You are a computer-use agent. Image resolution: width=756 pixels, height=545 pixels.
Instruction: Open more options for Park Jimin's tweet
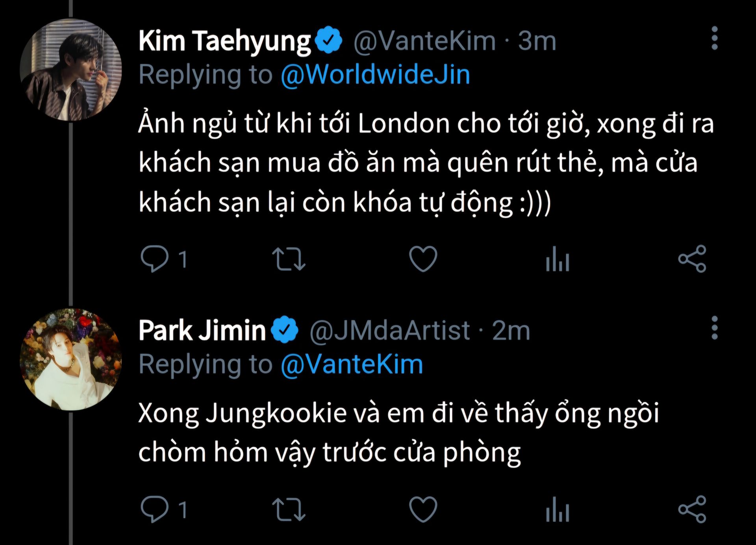click(715, 328)
